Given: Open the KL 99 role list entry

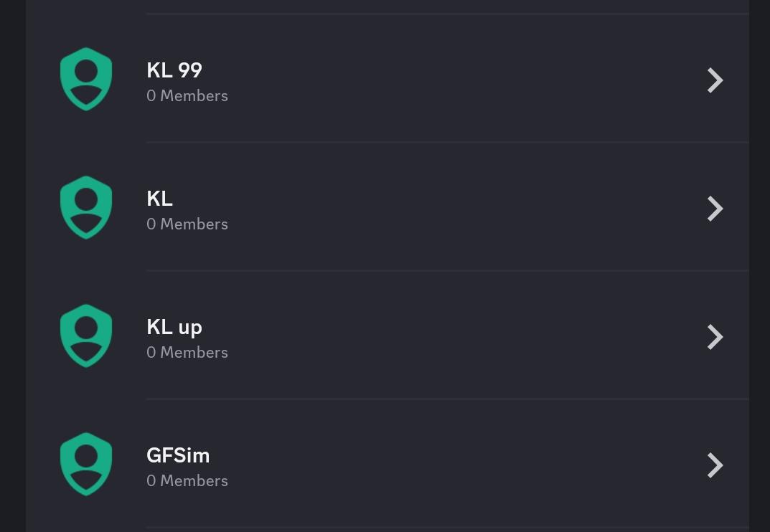Looking at the screenshot, I should (388, 79).
